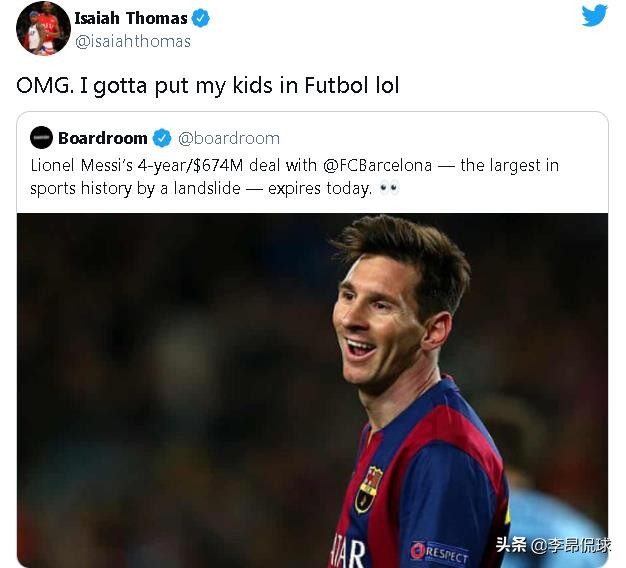Image resolution: width=626 pixels, height=568 pixels.
Task: Visit the @isaiahthomas handle
Action: [x=133, y=42]
